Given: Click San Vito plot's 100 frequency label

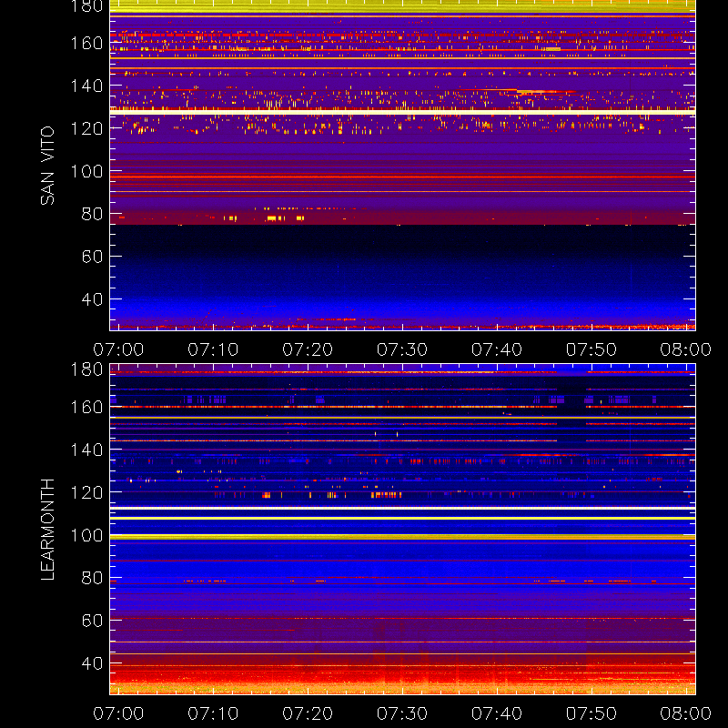Looking at the screenshot, I should click(x=86, y=171).
